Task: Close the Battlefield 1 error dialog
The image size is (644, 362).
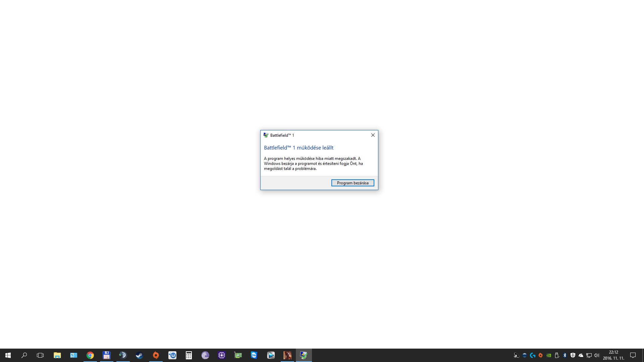Action: point(373,135)
